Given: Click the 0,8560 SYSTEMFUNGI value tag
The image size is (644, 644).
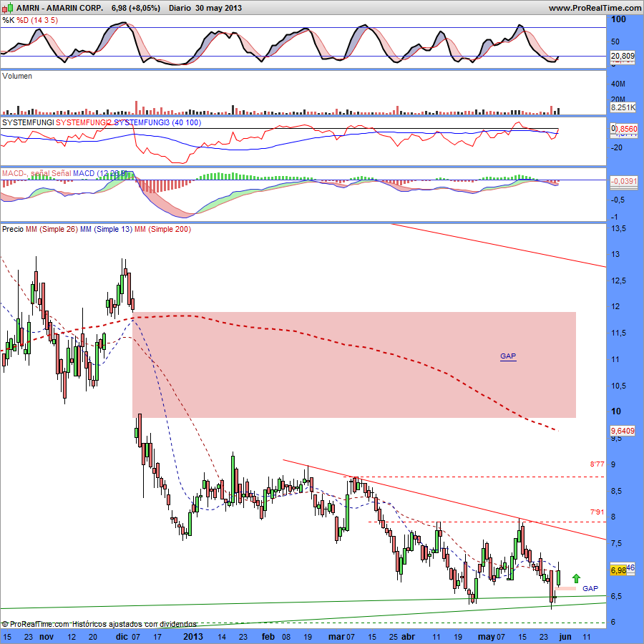Looking at the screenshot, I should coord(624,129).
